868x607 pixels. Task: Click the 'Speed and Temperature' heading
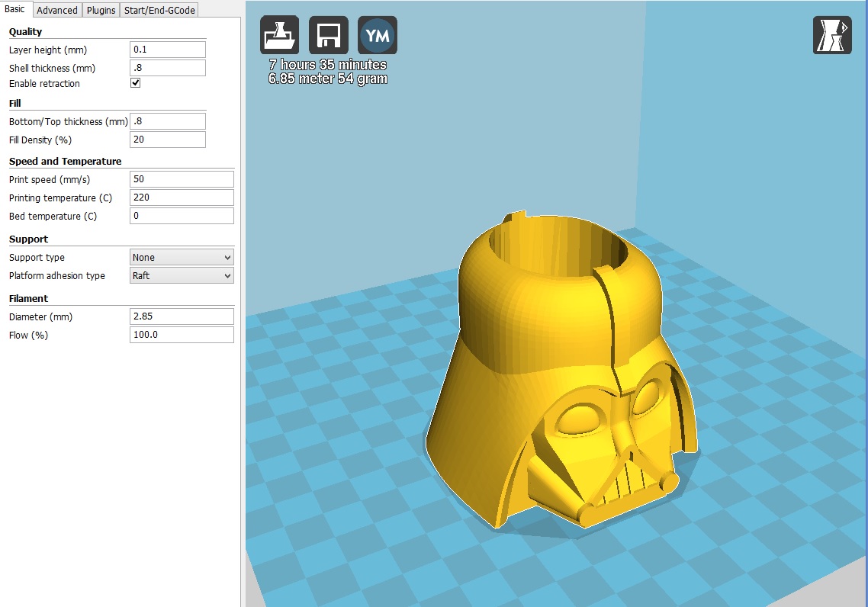[66, 161]
